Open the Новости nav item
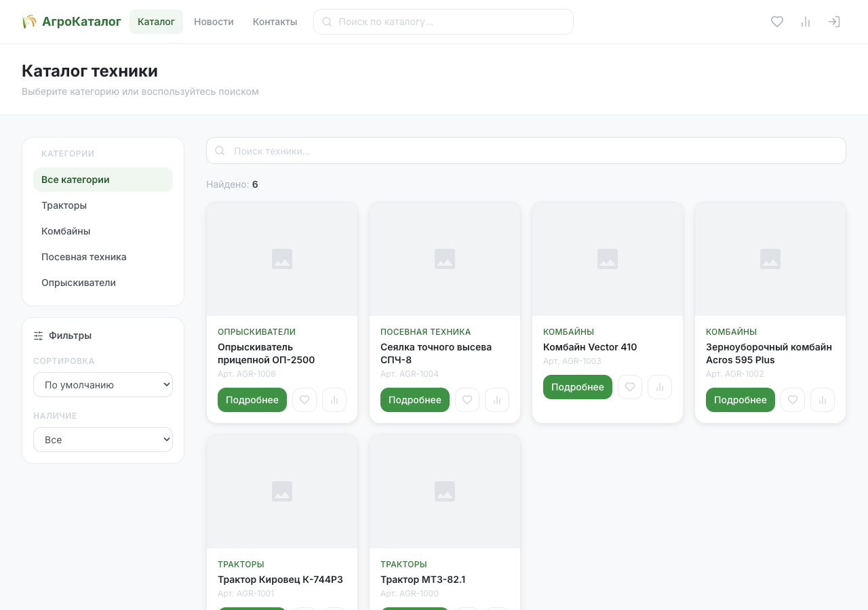 [214, 22]
